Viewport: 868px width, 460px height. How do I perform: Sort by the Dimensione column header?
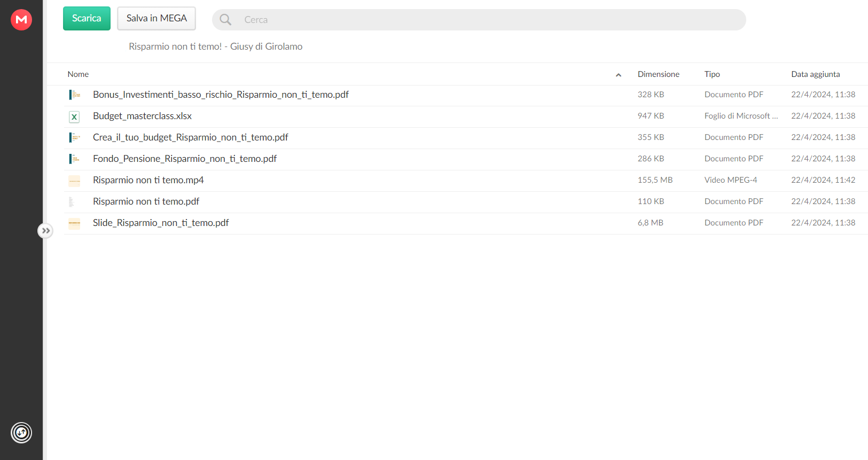tap(659, 74)
